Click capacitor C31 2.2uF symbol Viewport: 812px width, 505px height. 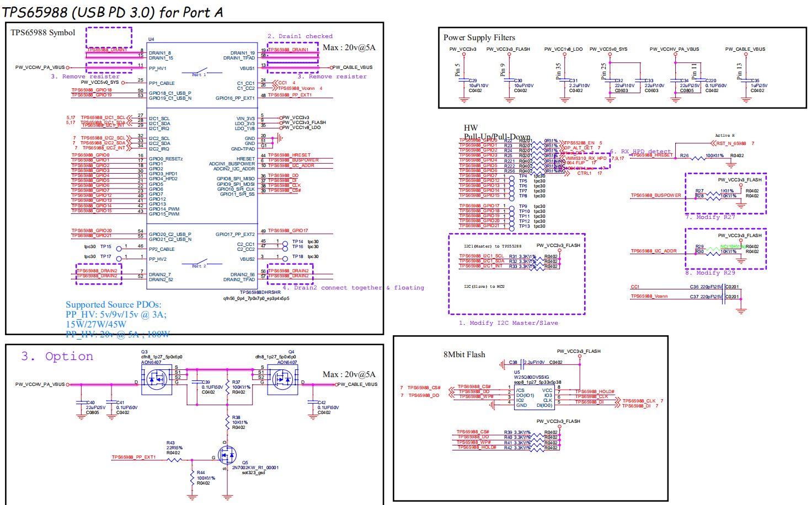(x=564, y=80)
